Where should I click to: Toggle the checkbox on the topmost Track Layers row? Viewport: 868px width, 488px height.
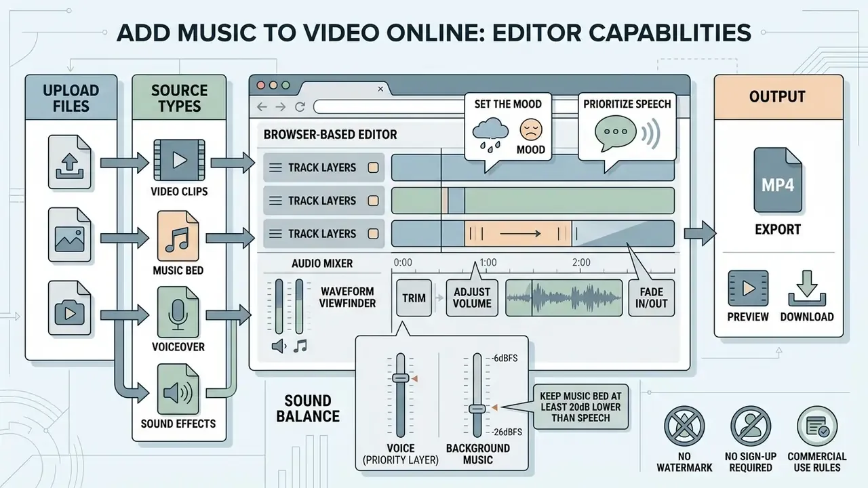click(x=372, y=167)
